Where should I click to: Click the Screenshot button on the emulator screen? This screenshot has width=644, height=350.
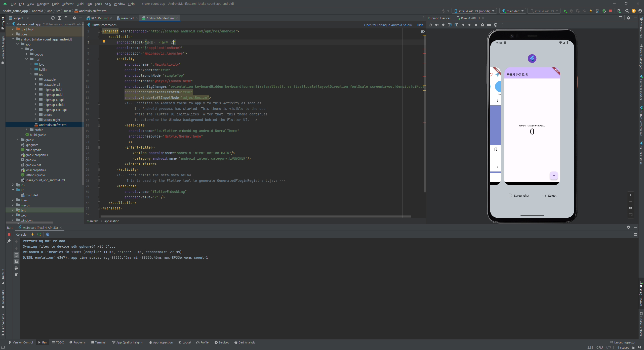(x=519, y=196)
